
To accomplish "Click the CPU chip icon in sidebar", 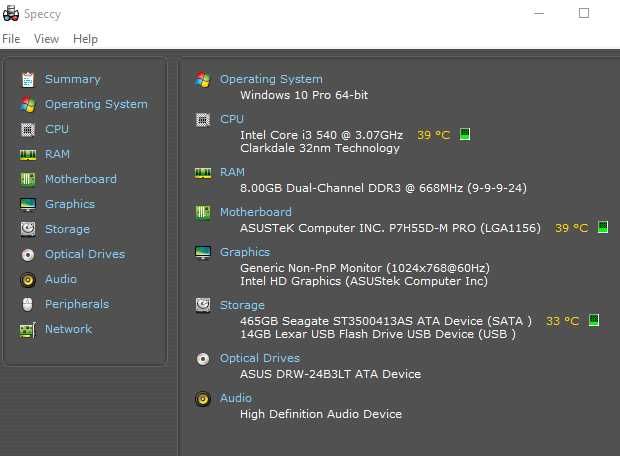I will [28, 129].
